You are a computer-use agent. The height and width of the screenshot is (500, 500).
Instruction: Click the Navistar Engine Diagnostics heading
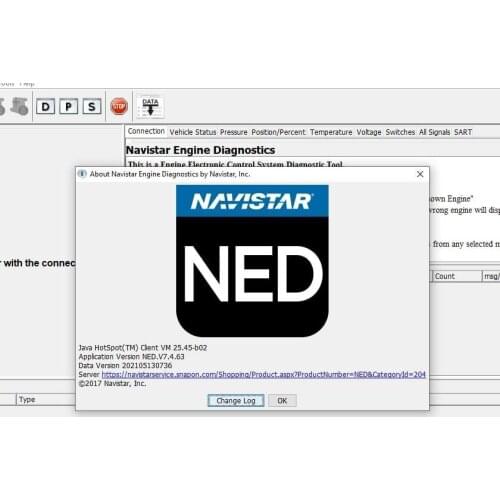pyautogui.click(x=201, y=150)
